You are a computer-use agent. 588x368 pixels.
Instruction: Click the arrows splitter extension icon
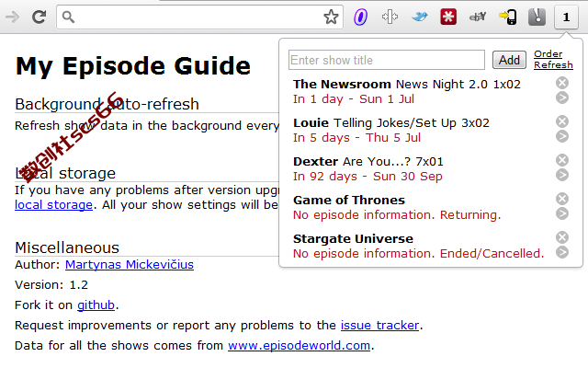390,17
